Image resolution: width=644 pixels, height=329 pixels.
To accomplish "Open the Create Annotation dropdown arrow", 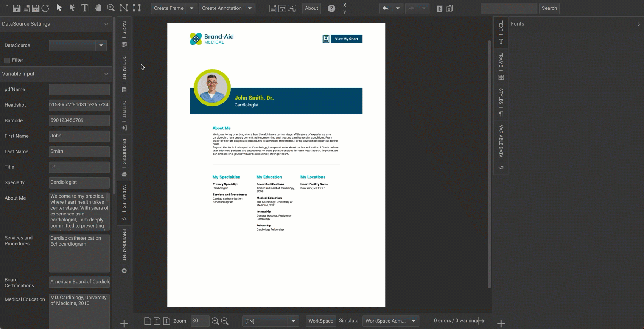I will point(250,8).
